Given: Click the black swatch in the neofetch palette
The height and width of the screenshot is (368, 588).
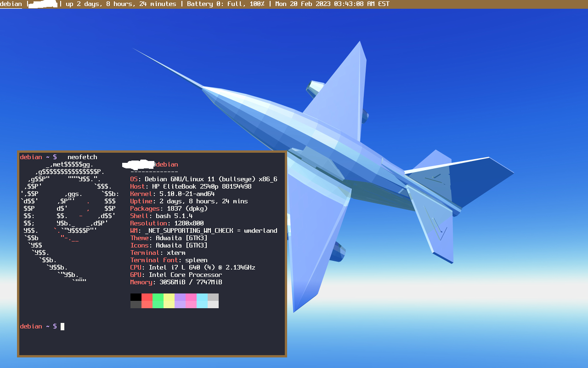Looking at the screenshot, I should (136, 297).
